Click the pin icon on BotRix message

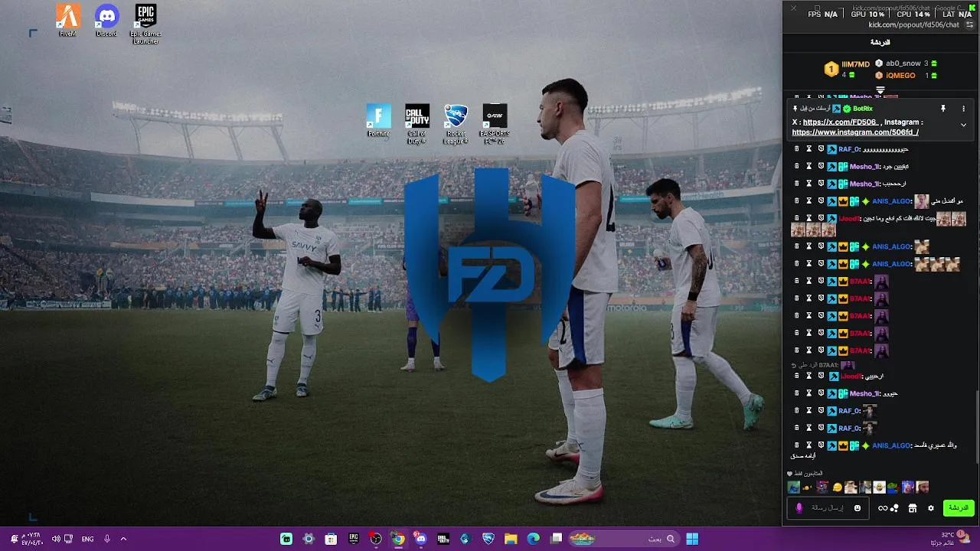point(943,109)
